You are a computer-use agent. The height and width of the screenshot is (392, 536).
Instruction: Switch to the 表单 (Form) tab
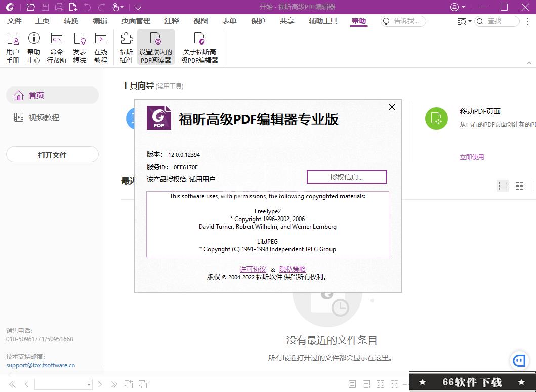pyautogui.click(x=229, y=21)
